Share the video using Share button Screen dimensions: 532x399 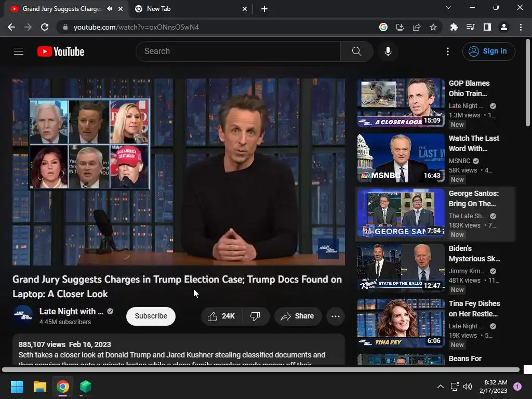pyautogui.click(x=298, y=316)
